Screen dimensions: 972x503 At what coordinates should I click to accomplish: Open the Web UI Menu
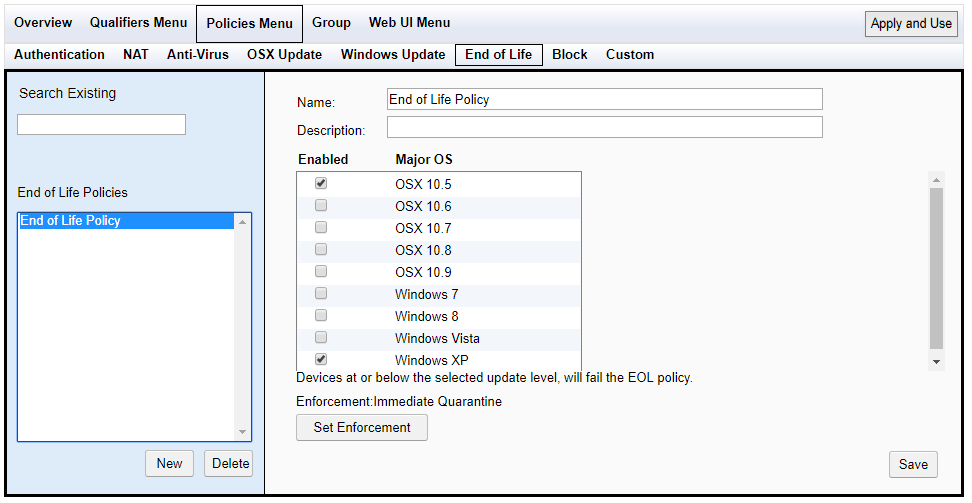(x=409, y=23)
